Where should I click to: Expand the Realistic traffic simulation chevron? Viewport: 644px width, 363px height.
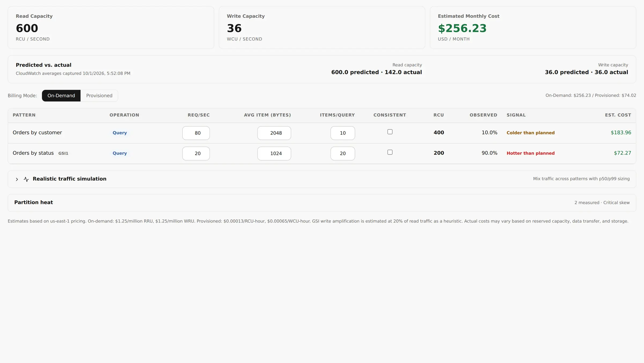(17, 179)
